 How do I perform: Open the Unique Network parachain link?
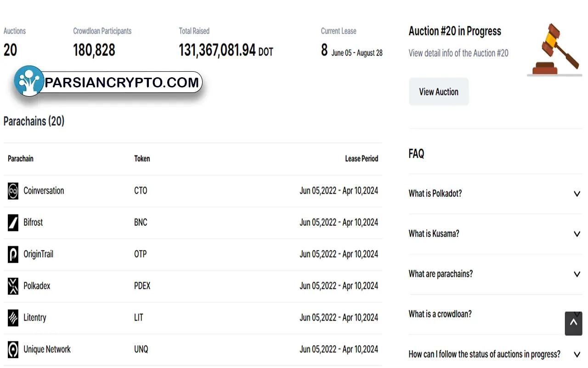click(47, 350)
